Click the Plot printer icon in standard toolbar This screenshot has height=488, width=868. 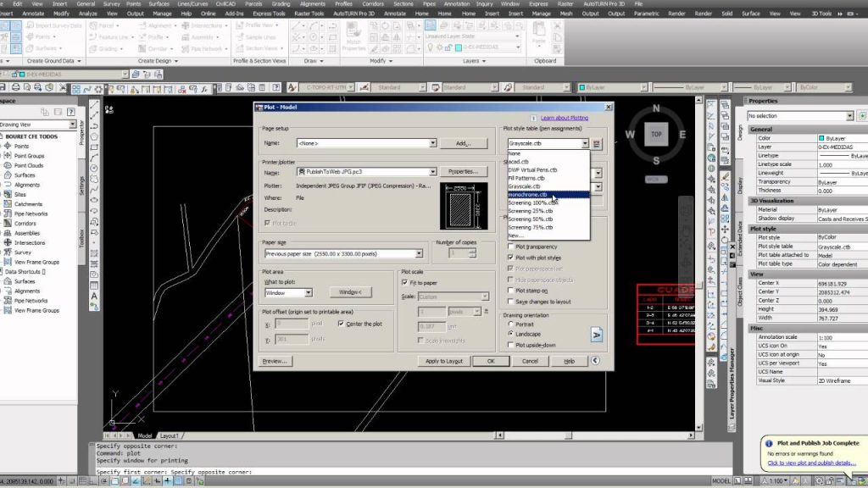click(x=15, y=87)
